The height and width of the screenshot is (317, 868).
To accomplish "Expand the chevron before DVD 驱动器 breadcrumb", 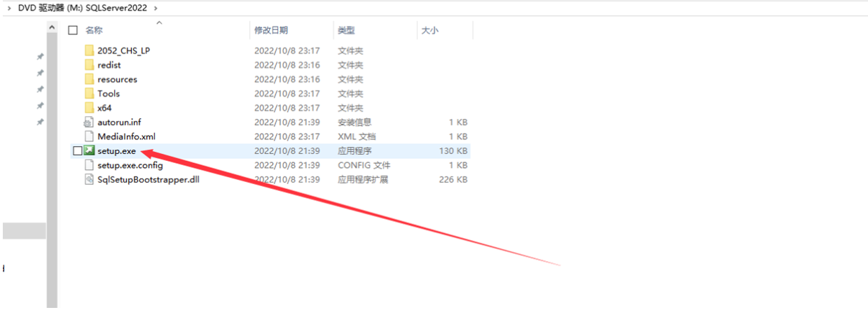I will click(9, 8).
